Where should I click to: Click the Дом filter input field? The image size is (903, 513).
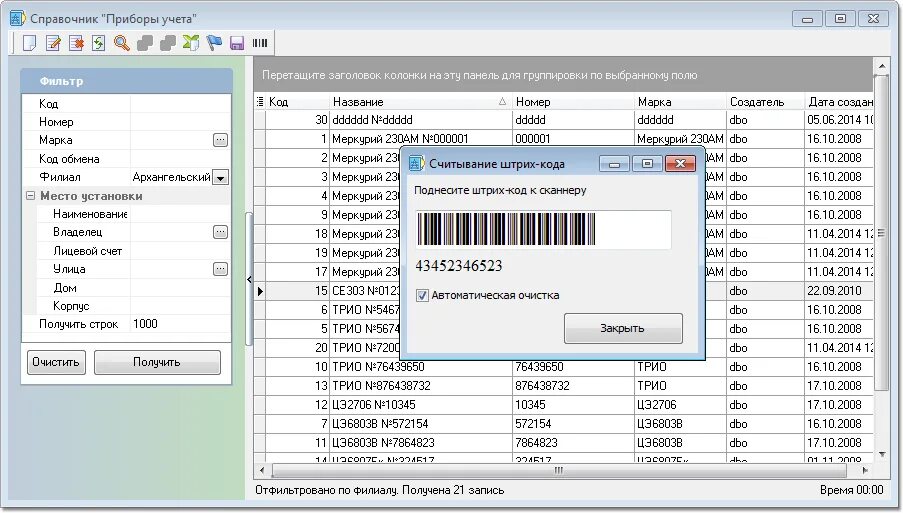pyautogui.click(x=180, y=288)
